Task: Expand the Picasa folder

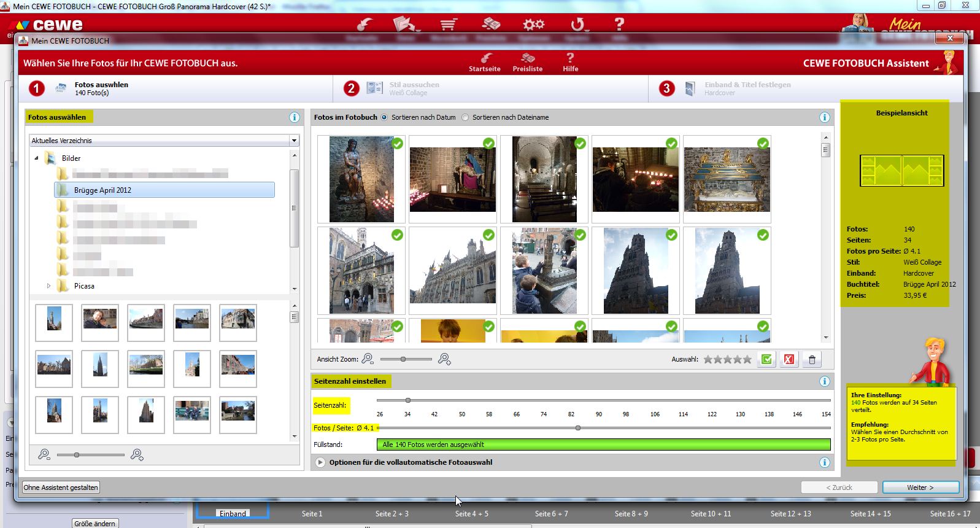Action: click(x=48, y=286)
